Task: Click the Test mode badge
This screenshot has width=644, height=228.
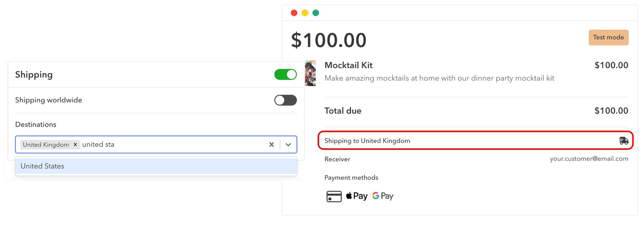Action: tap(608, 37)
